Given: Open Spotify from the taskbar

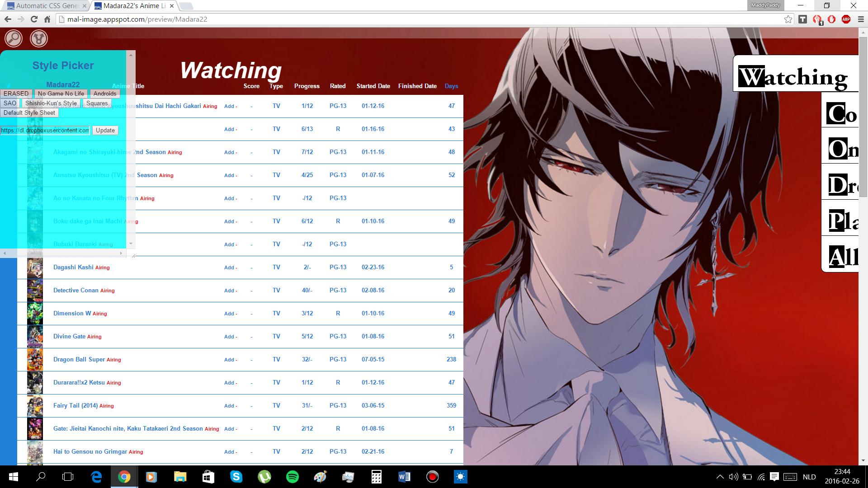Looking at the screenshot, I should 292,477.
